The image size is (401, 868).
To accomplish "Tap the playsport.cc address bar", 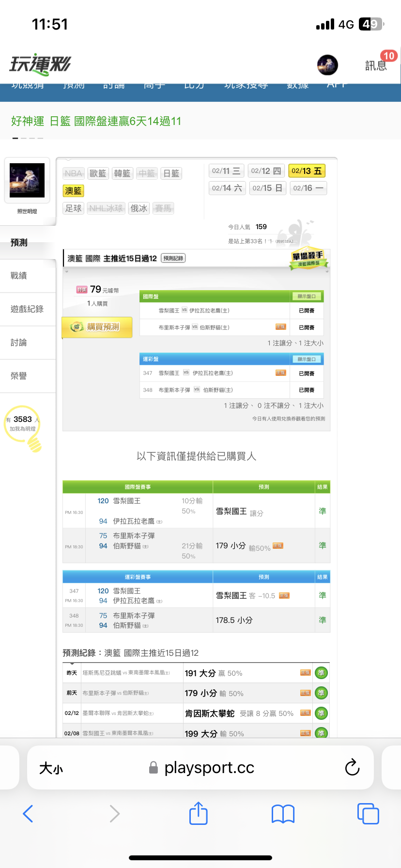I will tap(200, 768).
